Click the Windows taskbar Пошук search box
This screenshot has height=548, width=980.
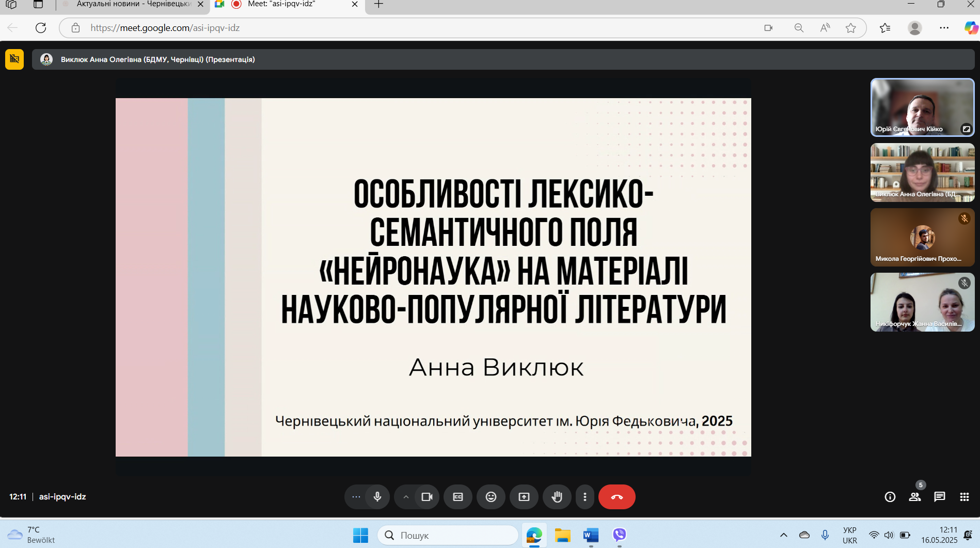pos(448,535)
